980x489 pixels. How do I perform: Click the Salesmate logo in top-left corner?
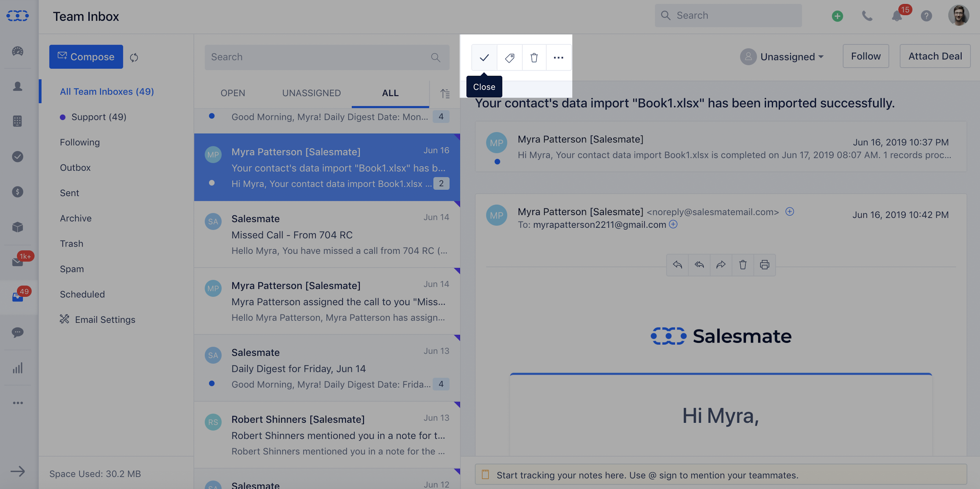[x=17, y=16]
